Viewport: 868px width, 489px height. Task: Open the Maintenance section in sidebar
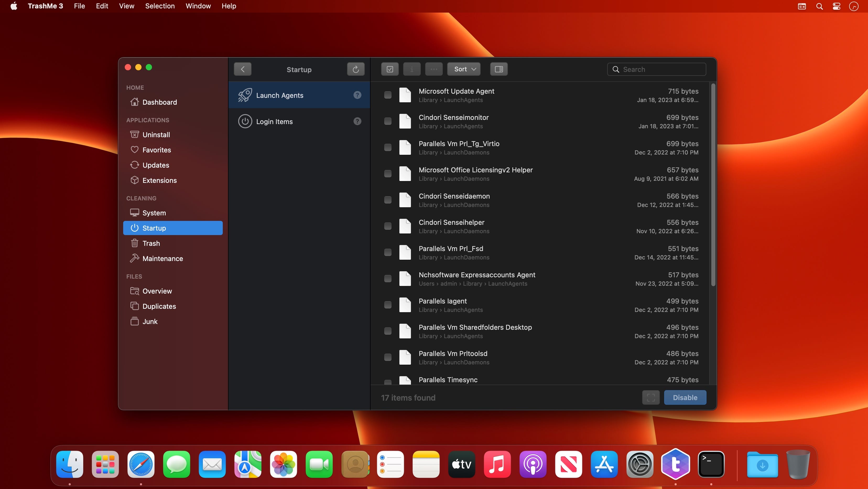click(162, 259)
